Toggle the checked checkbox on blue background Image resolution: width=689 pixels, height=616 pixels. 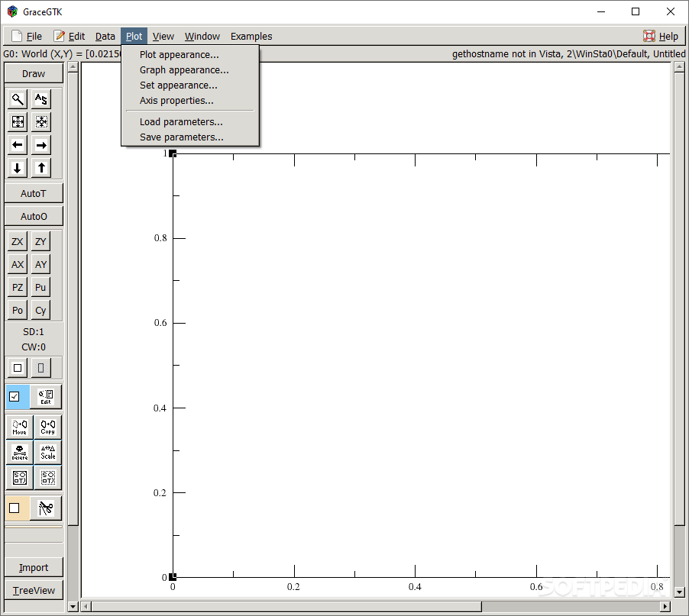(15, 396)
